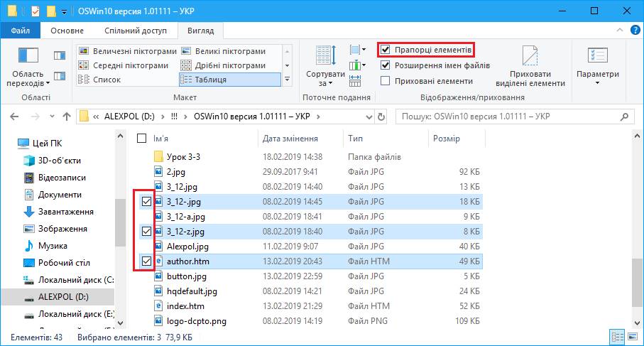
Task: Open Документи in navigation pane
Action: point(60,195)
